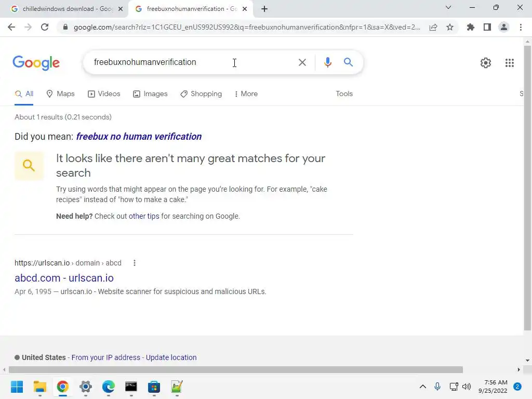Toggle Chrome side panel icon
The image size is (532, 399).
point(487,27)
